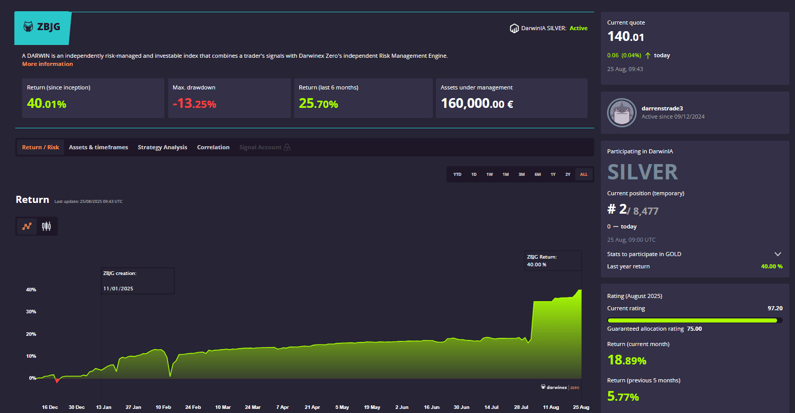Open darrenstrade3 avatar profile picture
The height and width of the screenshot is (413, 795).
click(621, 112)
